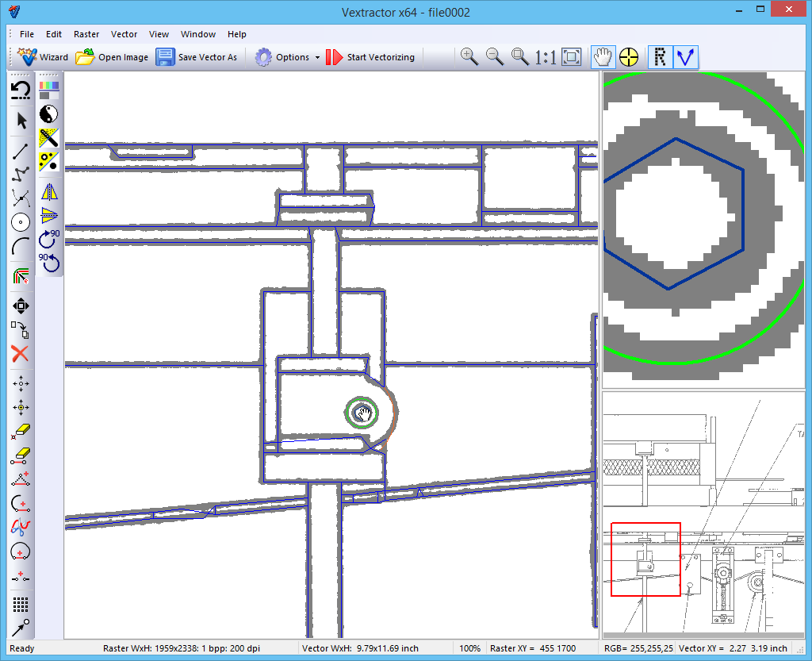Click the rotate 90 clockwise icon
The width and height of the screenshot is (812, 661).
[x=50, y=237]
